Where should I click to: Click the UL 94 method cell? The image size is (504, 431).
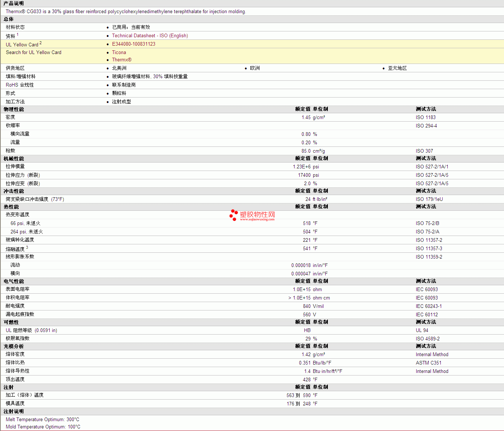click(422, 331)
